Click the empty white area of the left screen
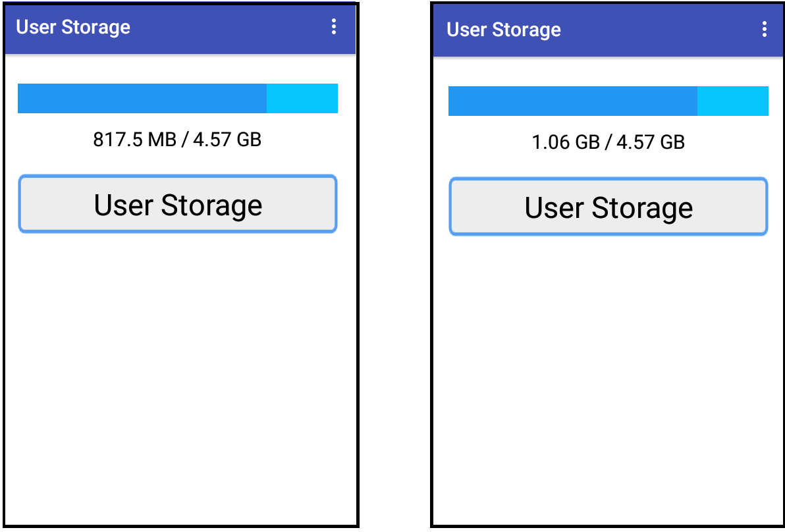 pos(180,381)
